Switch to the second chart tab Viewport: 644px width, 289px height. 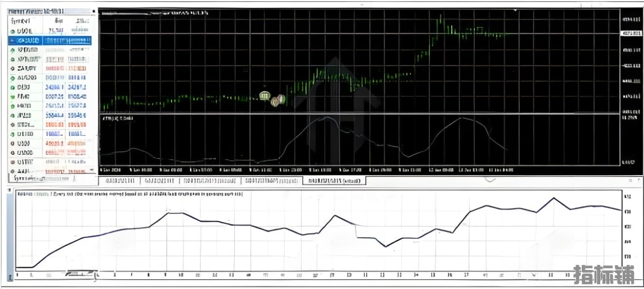coord(159,180)
